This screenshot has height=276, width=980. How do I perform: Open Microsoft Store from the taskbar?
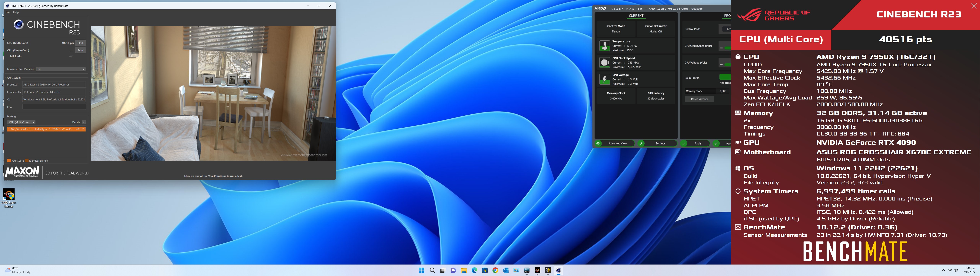coord(485,270)
